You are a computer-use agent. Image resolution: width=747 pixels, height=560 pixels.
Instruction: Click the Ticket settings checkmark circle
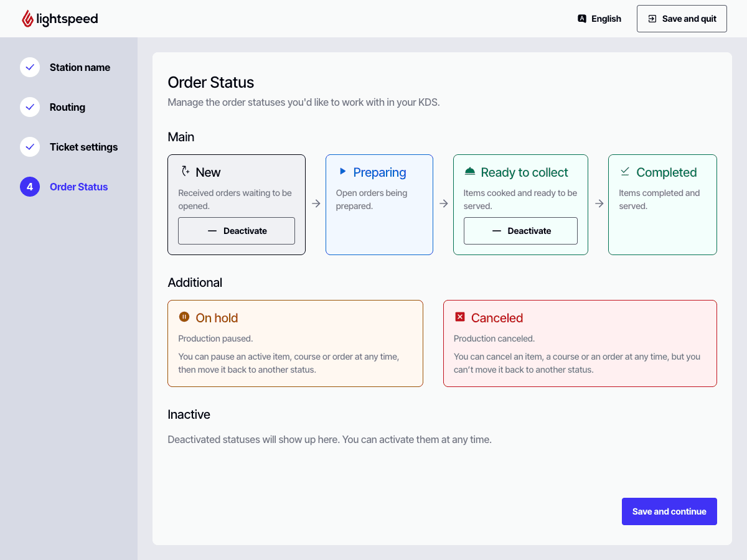30,147
